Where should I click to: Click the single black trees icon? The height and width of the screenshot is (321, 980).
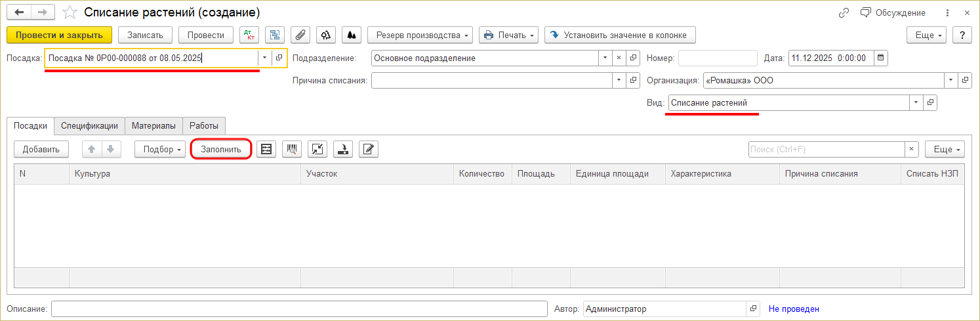coord(352,35)
